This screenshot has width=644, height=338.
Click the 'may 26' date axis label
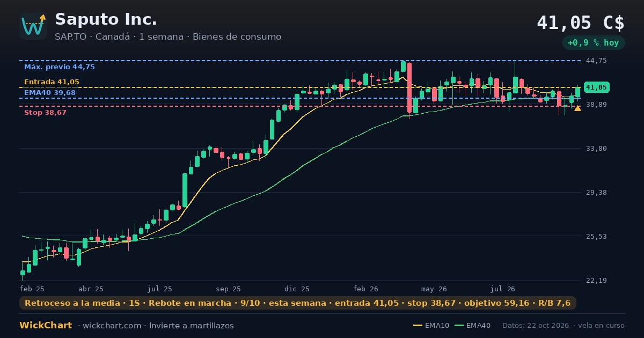[x=434, y=289]
